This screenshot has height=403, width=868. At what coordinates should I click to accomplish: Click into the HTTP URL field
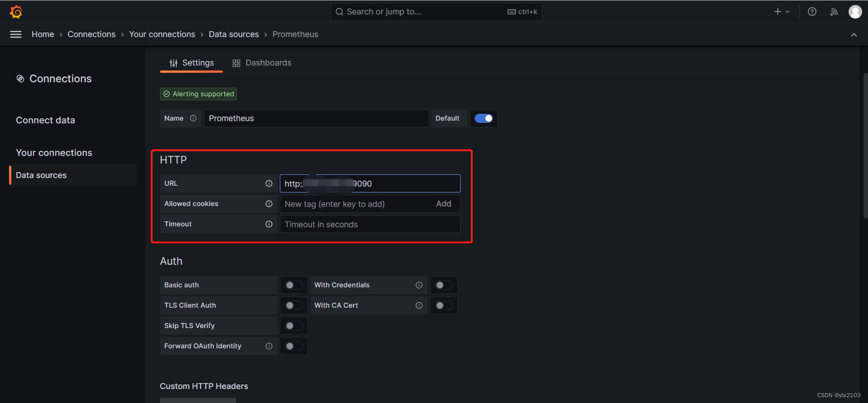pos(370,183)
